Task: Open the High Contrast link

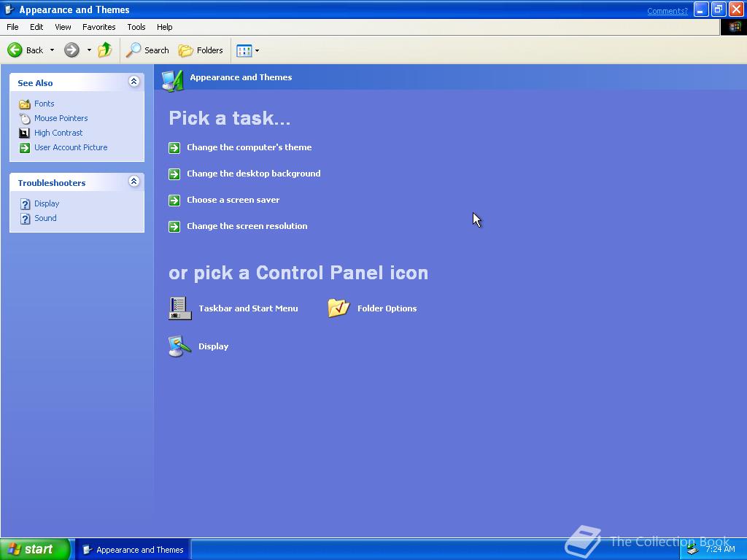Action: [x=58, y=133]
